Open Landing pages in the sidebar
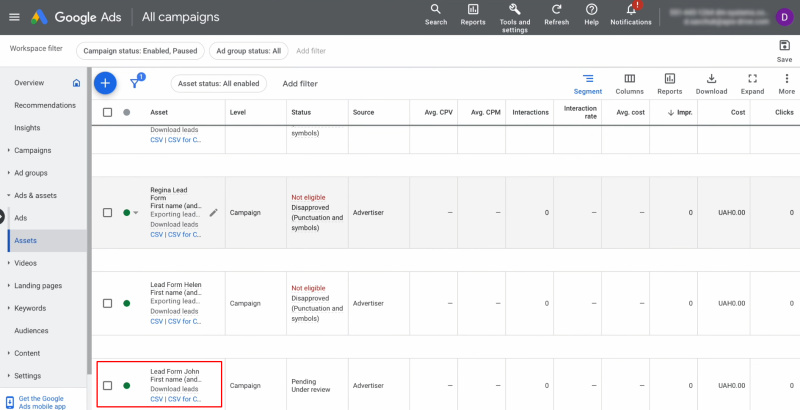Screen dimensions: 800x410 (38, 285)
